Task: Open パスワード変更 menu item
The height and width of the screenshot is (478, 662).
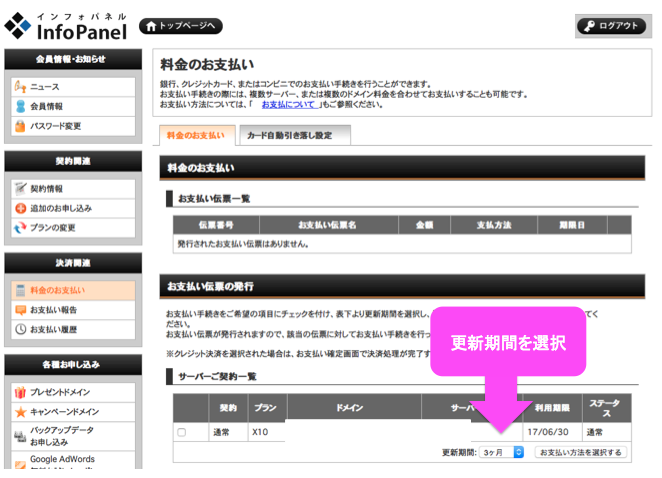Action: pyautogui.click(x=73, y=126)
